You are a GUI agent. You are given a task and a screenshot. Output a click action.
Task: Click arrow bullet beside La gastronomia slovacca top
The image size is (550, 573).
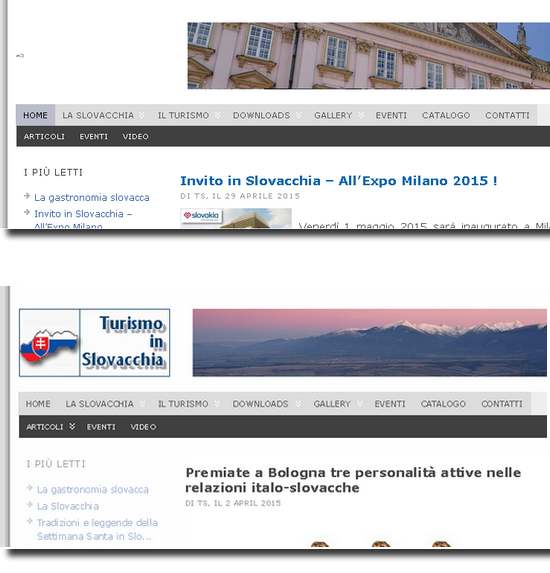[x=27, y=196]
